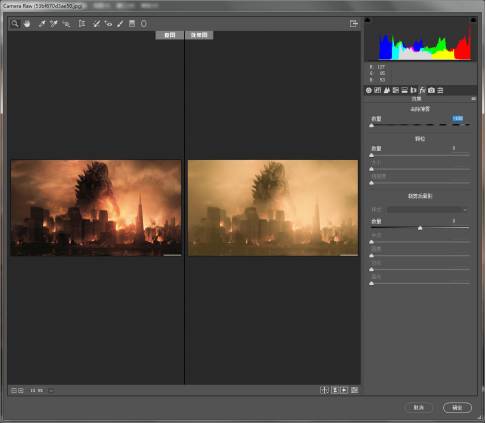Screen dimensions: 486x423
Task: Open the Lens Corrections panel tab
Action: (x=413, y=90)
